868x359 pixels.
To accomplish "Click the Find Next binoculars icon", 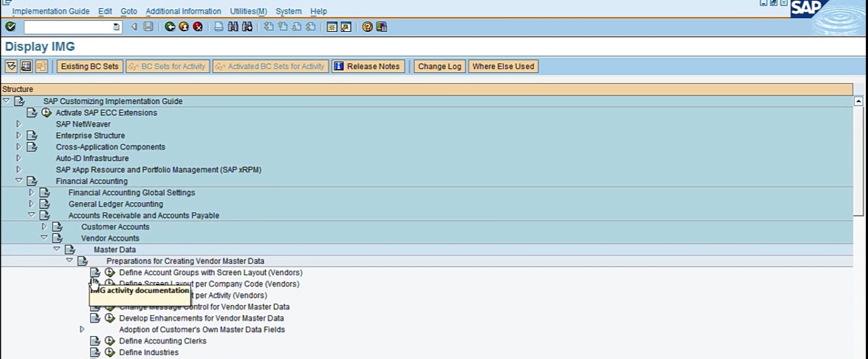I will 247,27.
